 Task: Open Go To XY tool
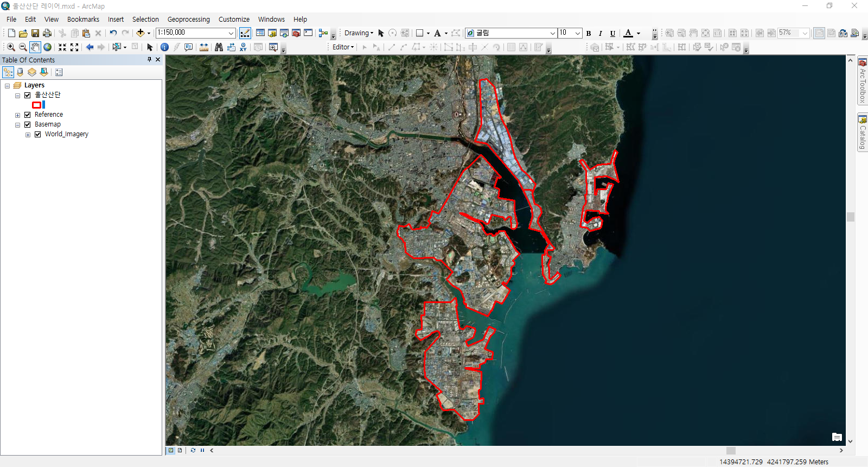tap(243, 47)
